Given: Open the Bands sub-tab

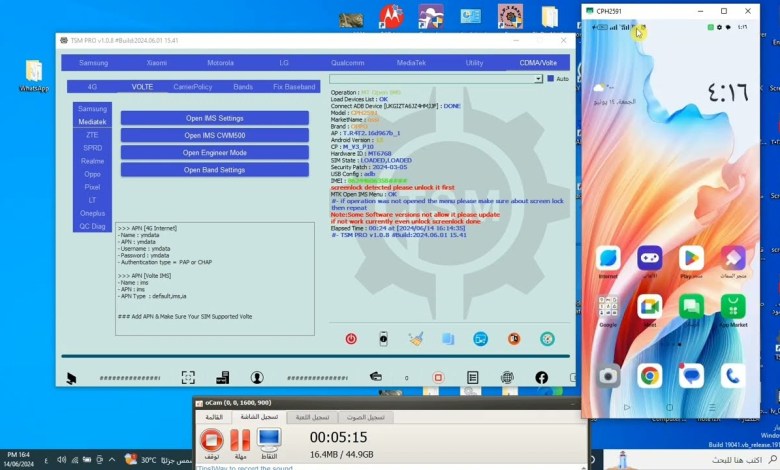Looking at the screenshot, I should (243, 87).
